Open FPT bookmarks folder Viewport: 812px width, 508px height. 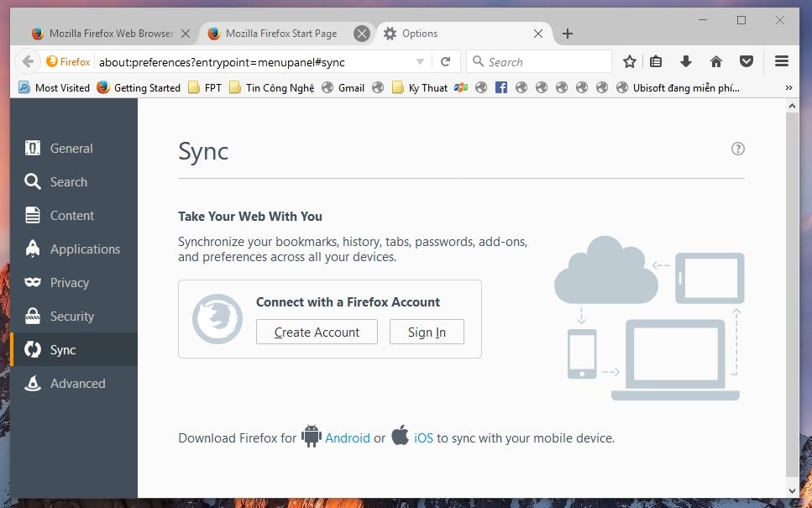point(205,87)
